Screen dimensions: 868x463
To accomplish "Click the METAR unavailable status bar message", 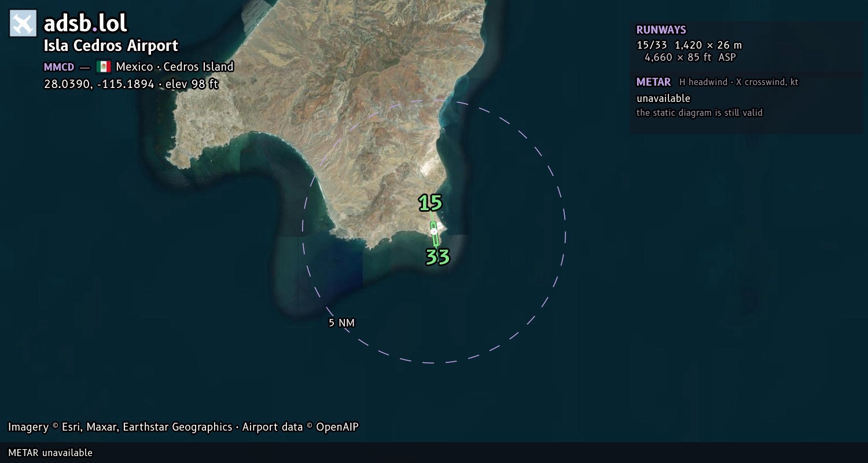I will tap(50, 453).
